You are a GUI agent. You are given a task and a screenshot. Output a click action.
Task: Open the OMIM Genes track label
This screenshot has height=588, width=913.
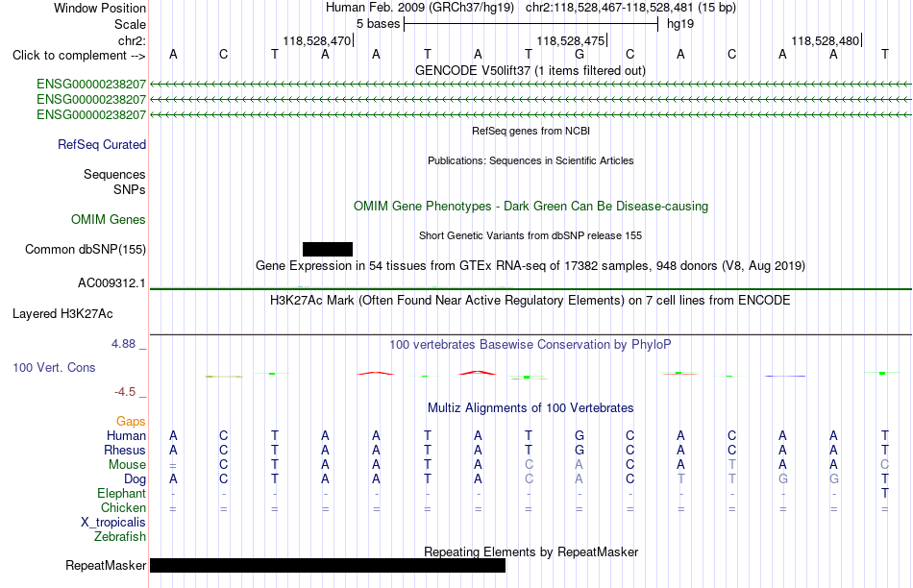pyautogui.click(x=108, y=219)
